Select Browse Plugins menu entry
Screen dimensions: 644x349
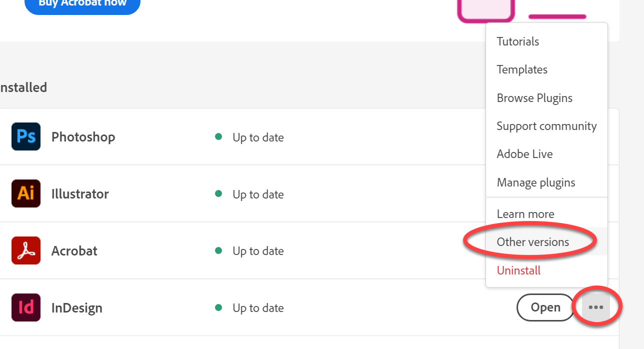pyautogui.click(x=534, y=98)
